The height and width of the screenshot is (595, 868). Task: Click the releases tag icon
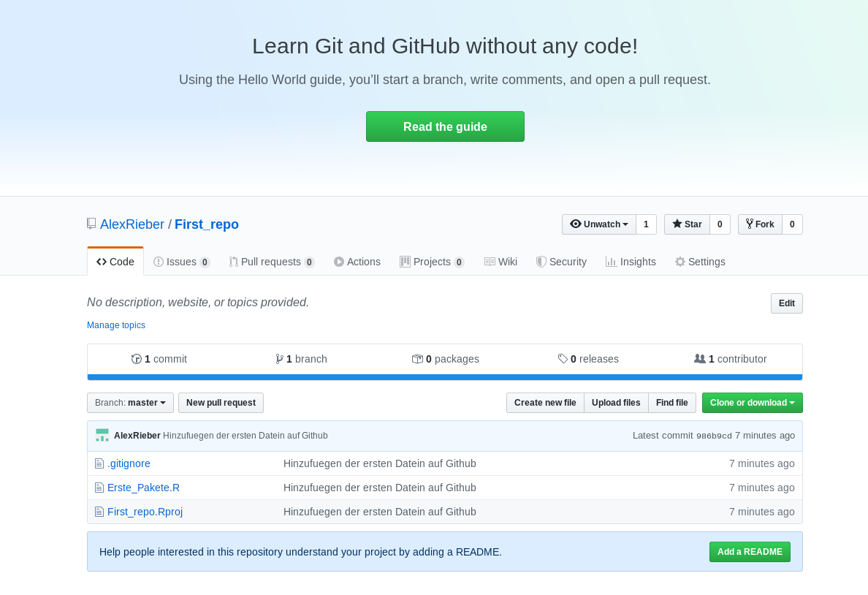point(563,359)
